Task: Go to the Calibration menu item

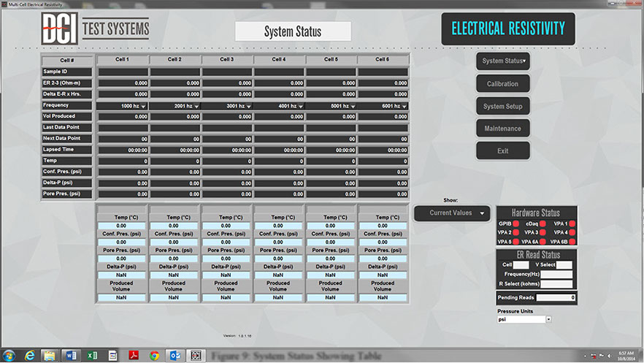Action: (504, 84)
